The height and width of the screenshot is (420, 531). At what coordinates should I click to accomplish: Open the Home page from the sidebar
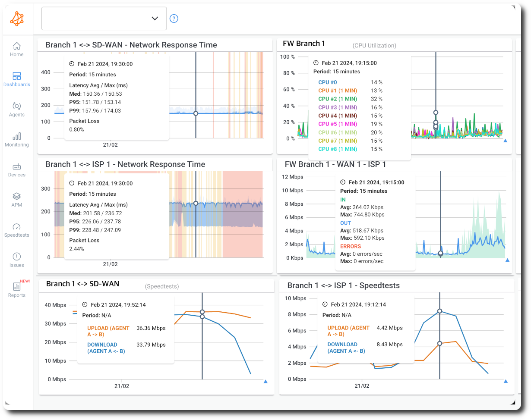(16, 48)
